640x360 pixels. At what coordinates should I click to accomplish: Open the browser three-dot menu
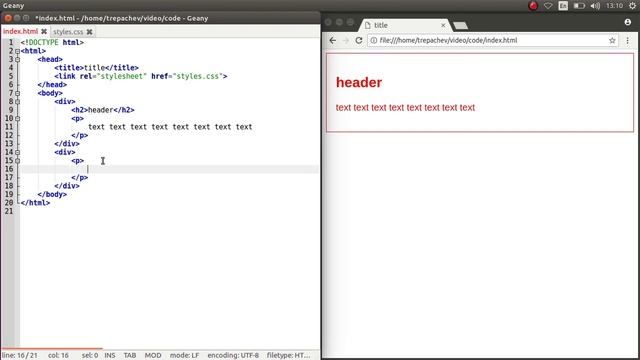click(x=627, y=40)
